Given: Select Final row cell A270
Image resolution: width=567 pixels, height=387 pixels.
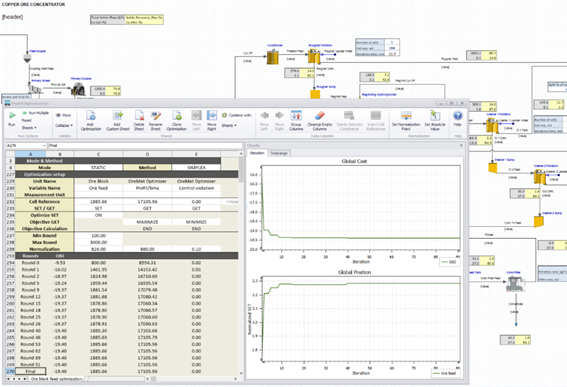Looking at the screenshot, I should coord(30,371).
